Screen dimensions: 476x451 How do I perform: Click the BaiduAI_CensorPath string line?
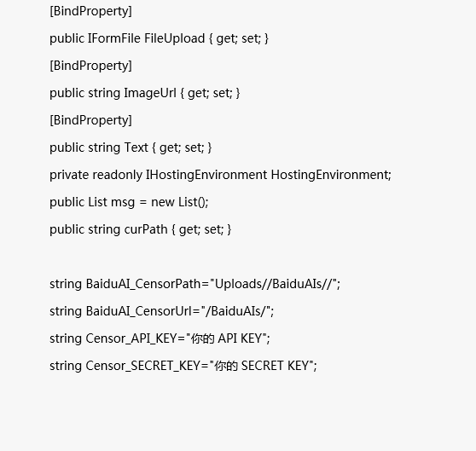(x=194, y=285)
